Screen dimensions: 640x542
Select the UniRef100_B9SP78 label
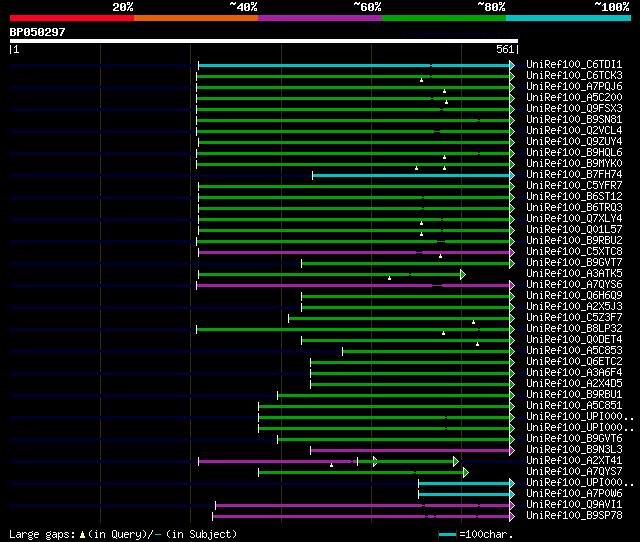(x=574, y=516)
